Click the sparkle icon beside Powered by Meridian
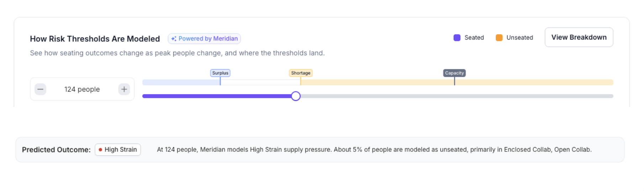Image resolution: width=644 pixels, height=191 pixels. 174,38
